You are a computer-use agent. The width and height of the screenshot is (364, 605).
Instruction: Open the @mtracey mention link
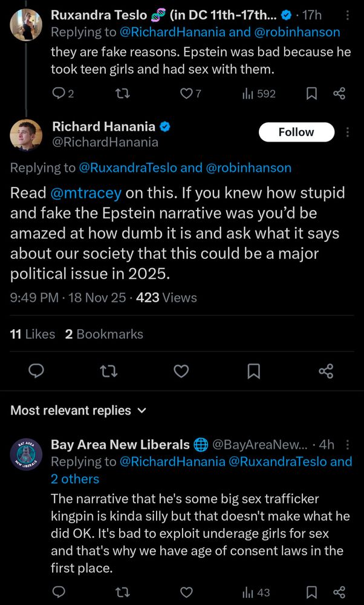click(x=86, y=193)
